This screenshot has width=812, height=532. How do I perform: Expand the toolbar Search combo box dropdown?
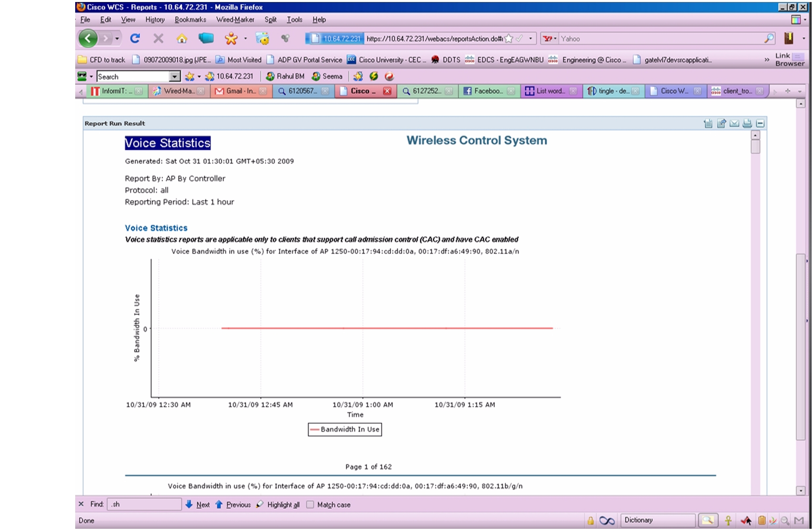(174, 76)
